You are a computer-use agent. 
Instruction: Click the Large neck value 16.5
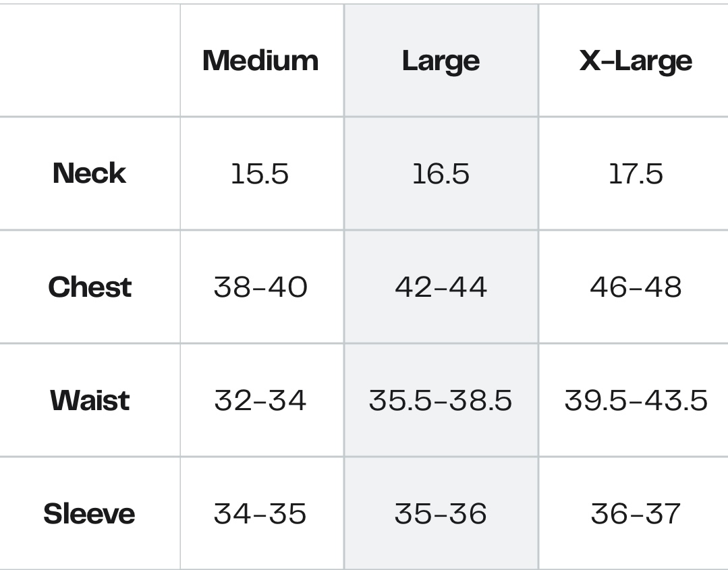pyautogui.click(x=441, y=174)
